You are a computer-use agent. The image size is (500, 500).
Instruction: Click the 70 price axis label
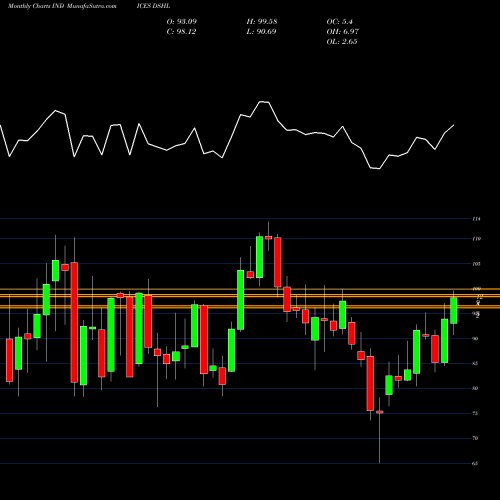click(475, 438)
